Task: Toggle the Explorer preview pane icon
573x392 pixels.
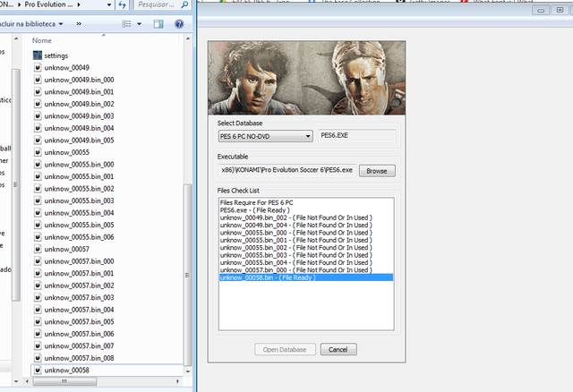Action: 158,24
